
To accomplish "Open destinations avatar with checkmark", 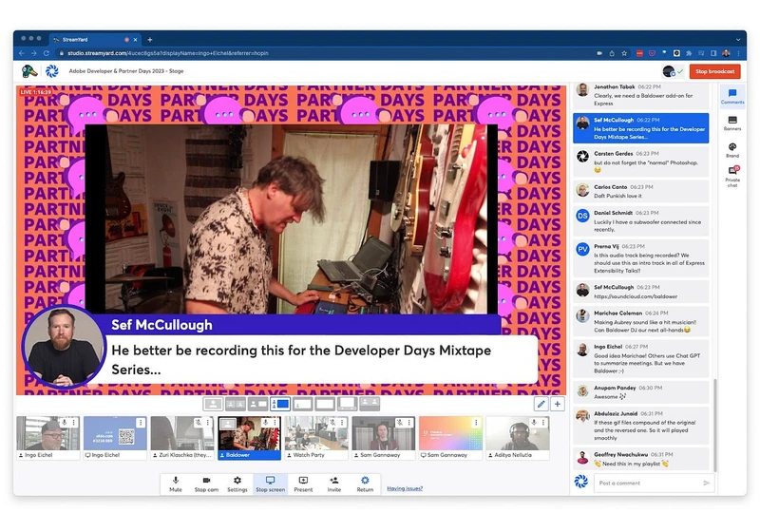I will 673,71.
